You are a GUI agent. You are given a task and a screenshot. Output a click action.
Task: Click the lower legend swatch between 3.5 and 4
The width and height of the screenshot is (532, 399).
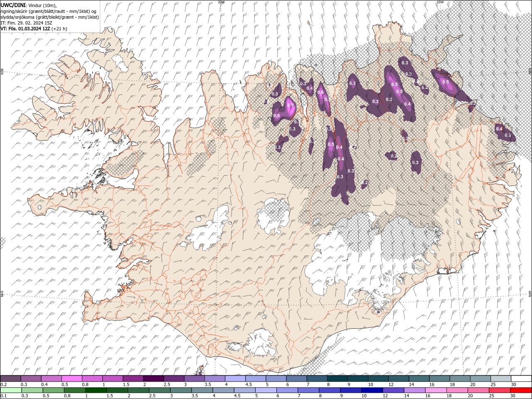click(x=202, y=390)
